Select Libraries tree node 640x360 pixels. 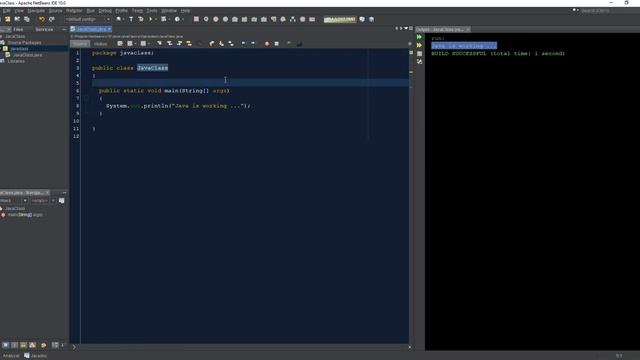[16, 61]
